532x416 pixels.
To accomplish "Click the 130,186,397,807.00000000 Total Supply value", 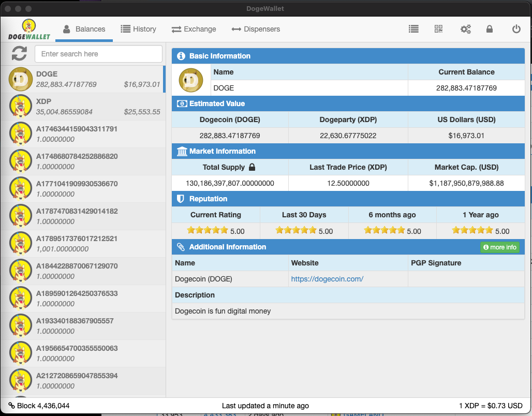I will click(x=230, y=183).
